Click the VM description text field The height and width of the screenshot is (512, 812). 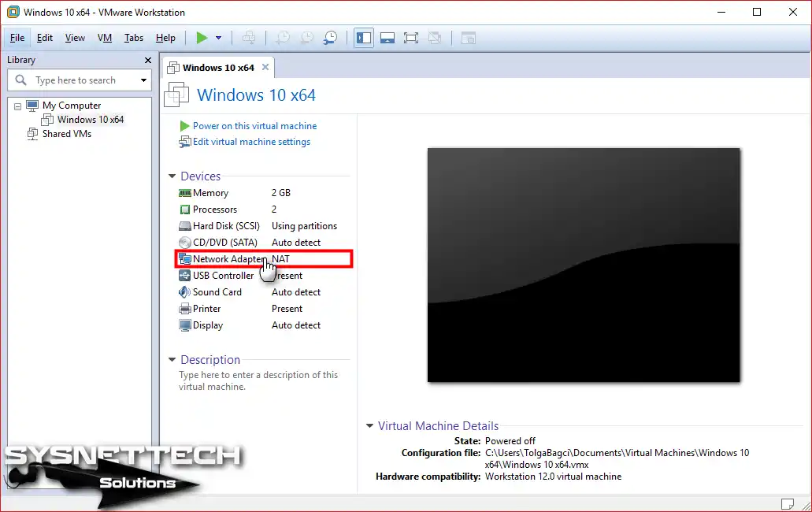pyautogui.click(x=258, y=380)
